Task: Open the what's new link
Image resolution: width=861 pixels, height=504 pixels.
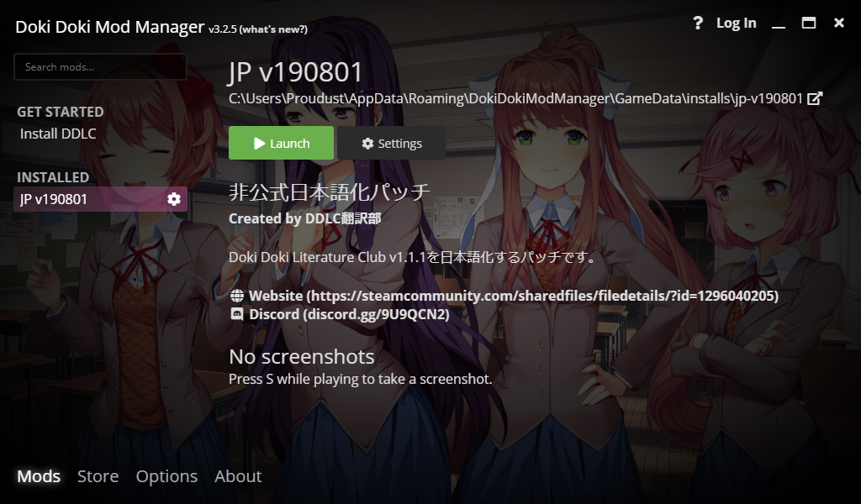Action: tap(273, 29)
